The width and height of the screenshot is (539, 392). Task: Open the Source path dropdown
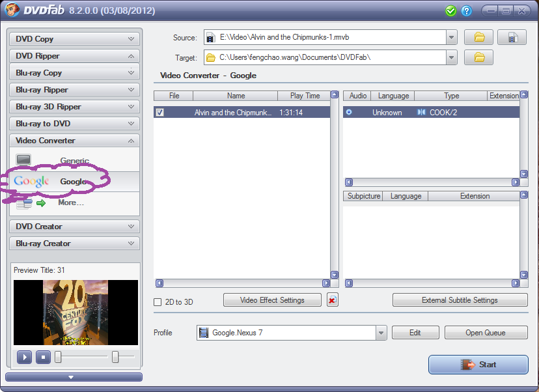point(451,37)
